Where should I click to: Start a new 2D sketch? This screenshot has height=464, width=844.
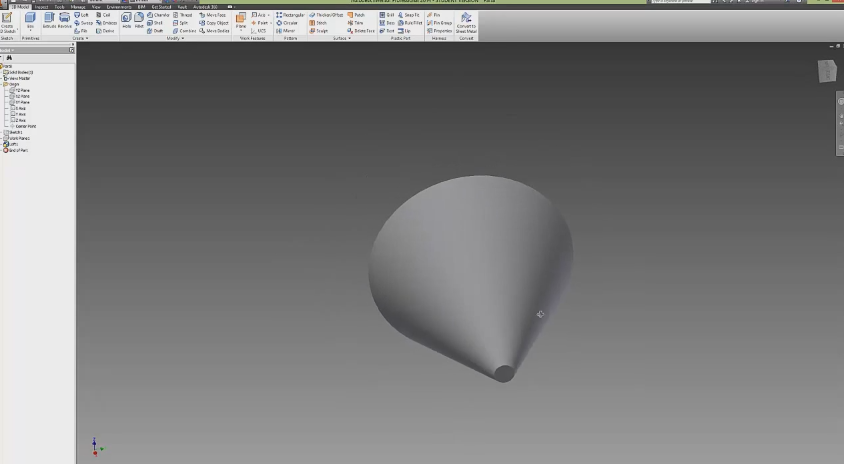pyautogui.click(x=7, y=23)
